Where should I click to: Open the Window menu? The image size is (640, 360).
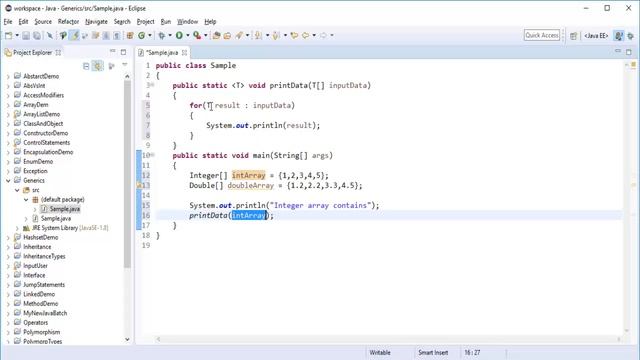tap(187, 22)
